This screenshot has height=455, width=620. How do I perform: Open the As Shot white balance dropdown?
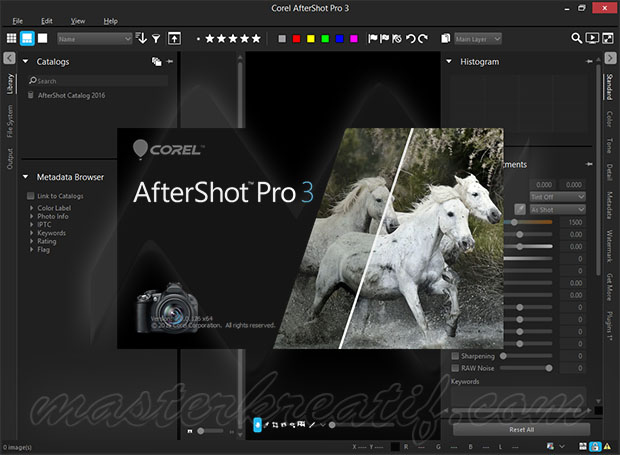558,209
